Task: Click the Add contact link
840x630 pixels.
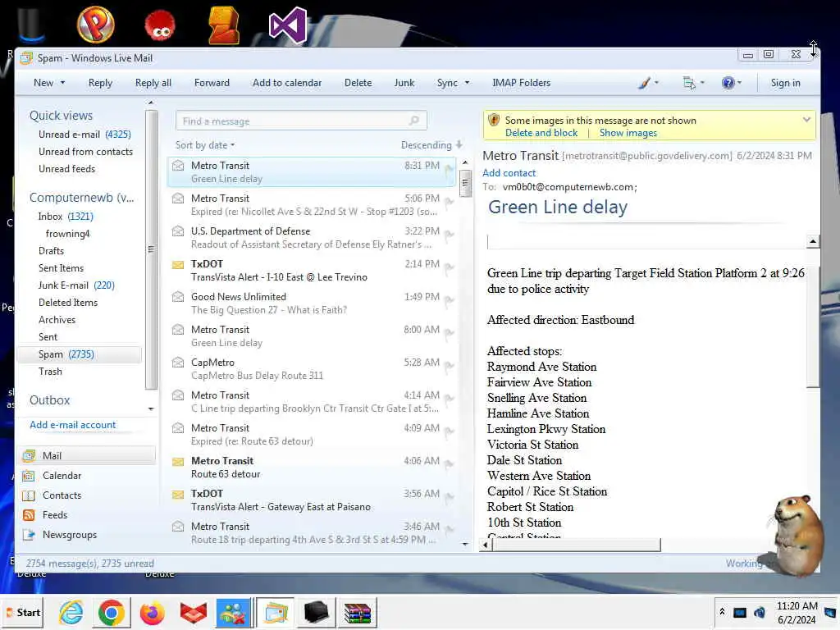Action: point(509,173)
